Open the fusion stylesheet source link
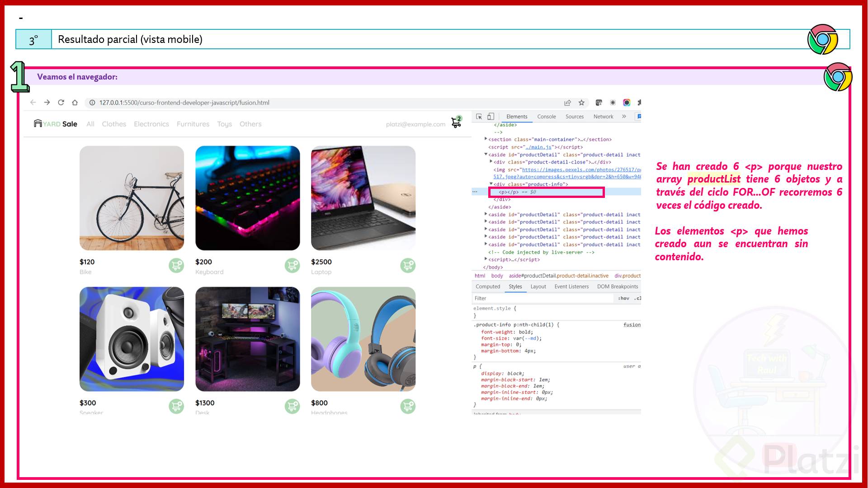The image size is (868, 488). [x=632, y=324]
